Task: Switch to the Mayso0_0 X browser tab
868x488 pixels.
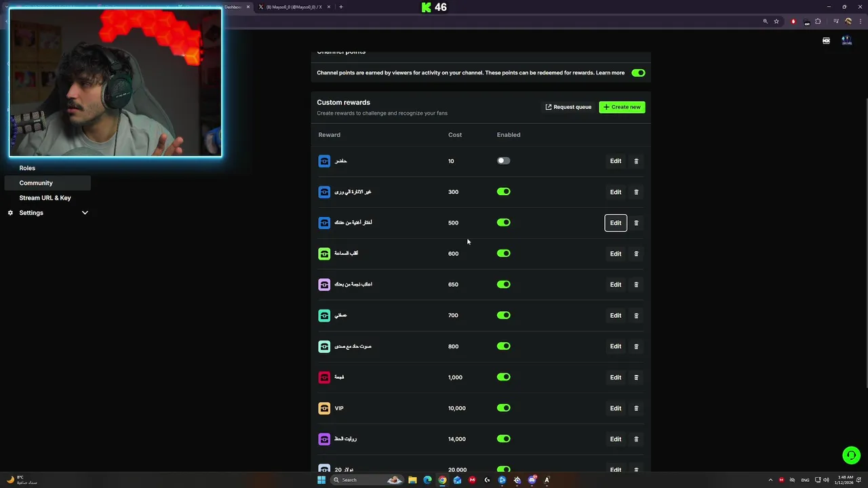Action: pos(294,7)
